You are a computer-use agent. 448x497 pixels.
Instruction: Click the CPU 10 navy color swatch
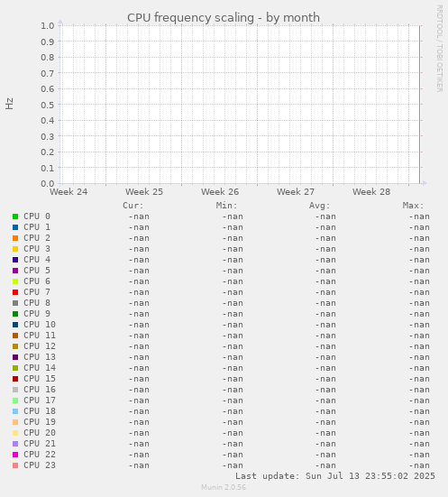coord(15,325)
